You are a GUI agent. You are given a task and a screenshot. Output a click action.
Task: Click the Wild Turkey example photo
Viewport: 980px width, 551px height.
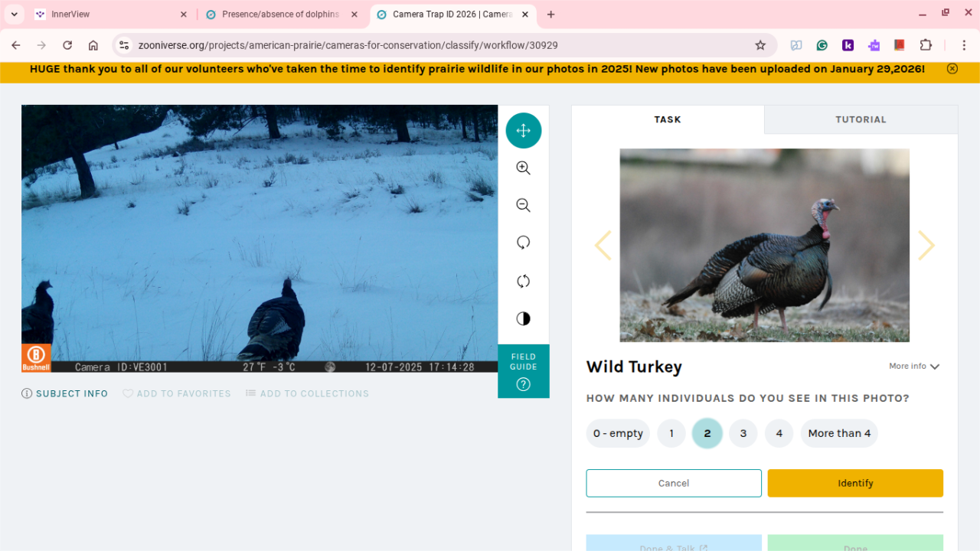(765, 246)
